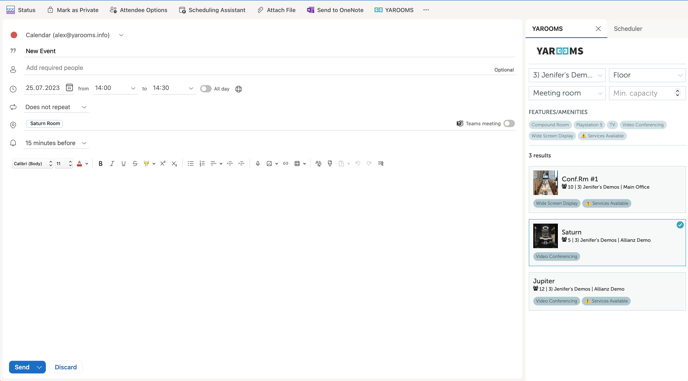
Task: Send the event invitation
Action: click(22, 367)
